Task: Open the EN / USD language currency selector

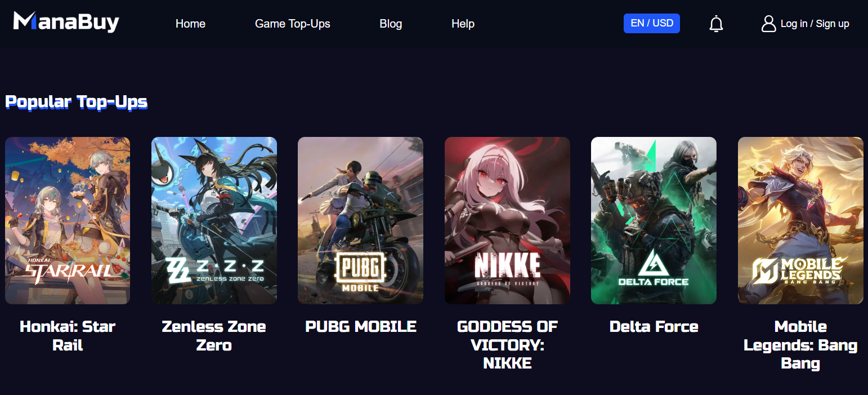Action: [652, 23]
